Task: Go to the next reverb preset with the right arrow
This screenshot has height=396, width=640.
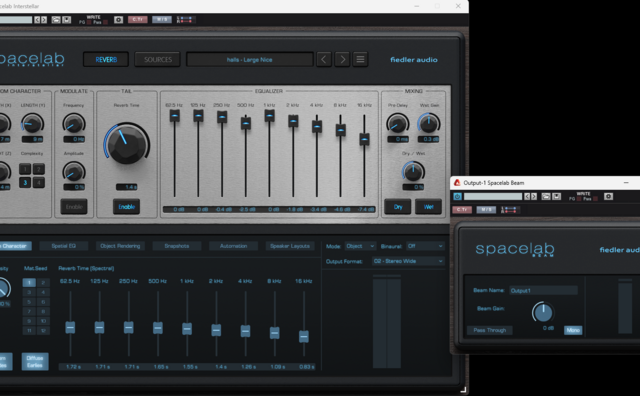Action: click(342, 60)
